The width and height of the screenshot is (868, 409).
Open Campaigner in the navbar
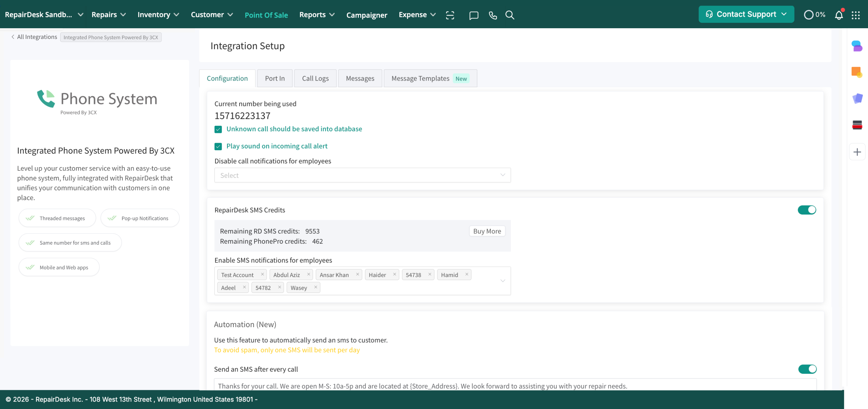pos(367,15)
